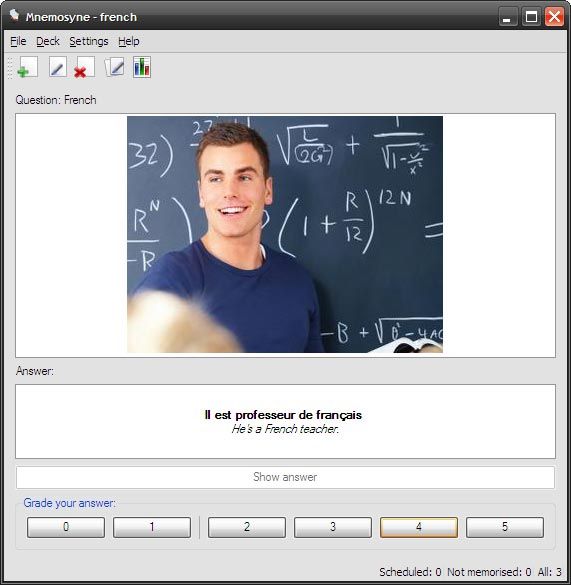
Task: Open the Help menu
Action: point(129,41)
